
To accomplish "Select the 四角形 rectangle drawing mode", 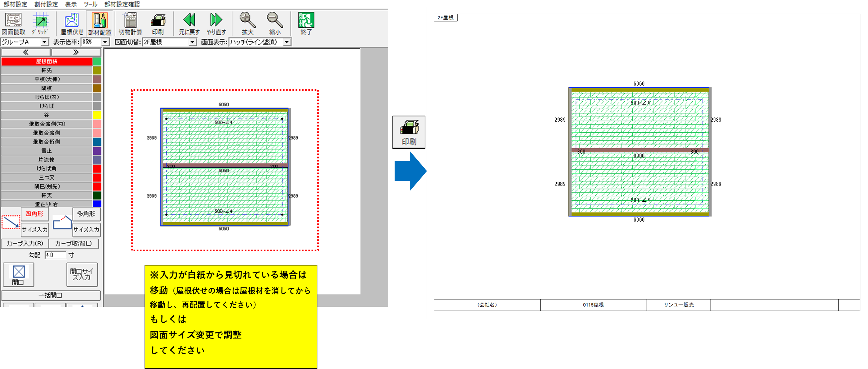I will [x=35, y=214].
